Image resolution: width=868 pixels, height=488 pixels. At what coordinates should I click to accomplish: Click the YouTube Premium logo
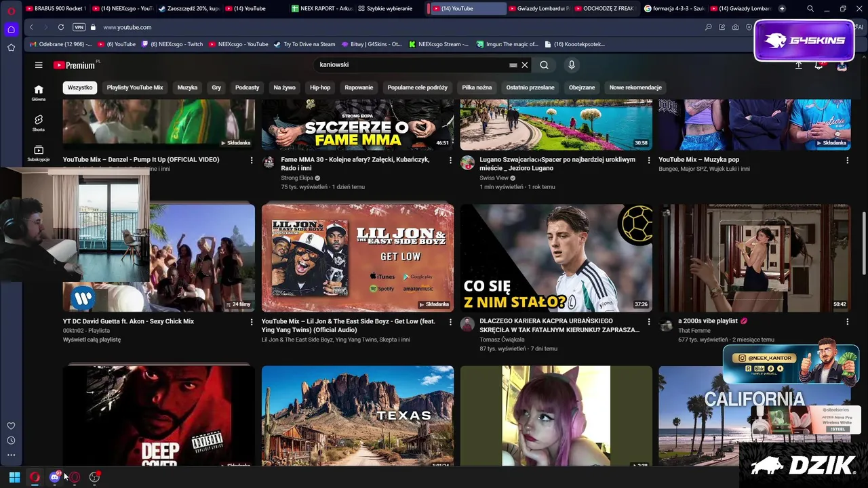tap(75, 65)
